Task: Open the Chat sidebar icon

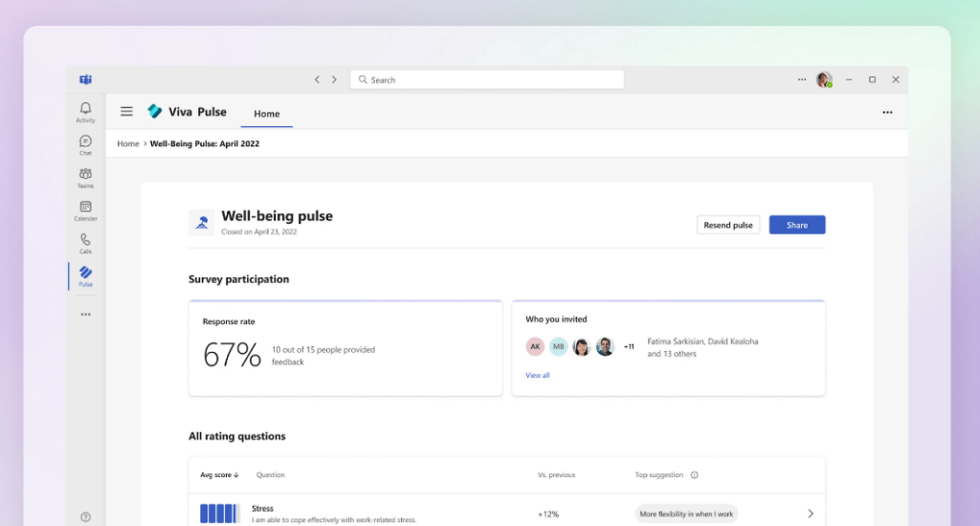Action: [x=85, y=142]
